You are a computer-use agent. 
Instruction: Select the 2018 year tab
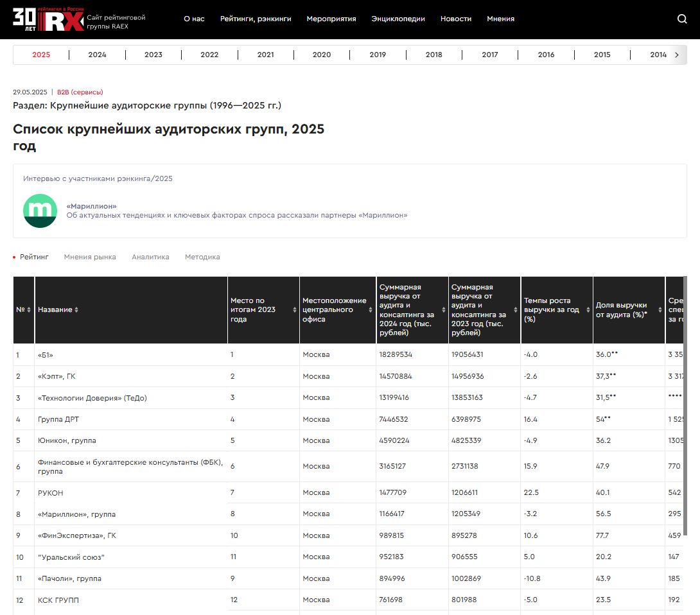coord(434,55)
